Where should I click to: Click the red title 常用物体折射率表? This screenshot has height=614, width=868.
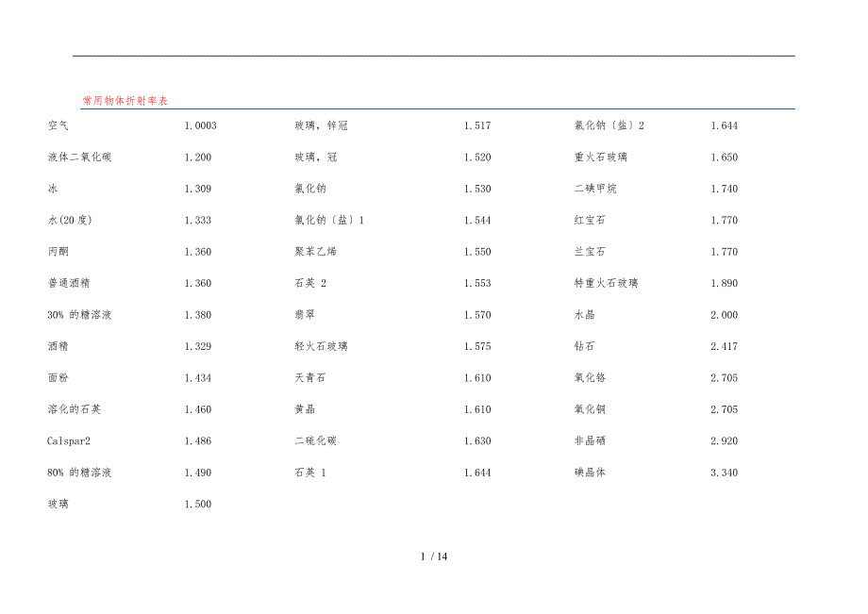click(125, 100)
